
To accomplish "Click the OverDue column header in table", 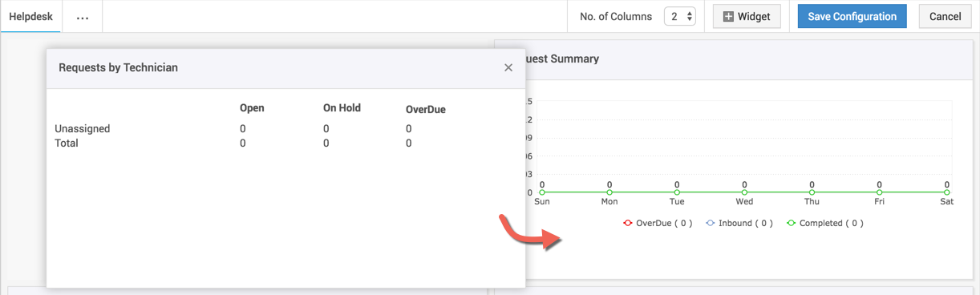I will coord(426,109).
